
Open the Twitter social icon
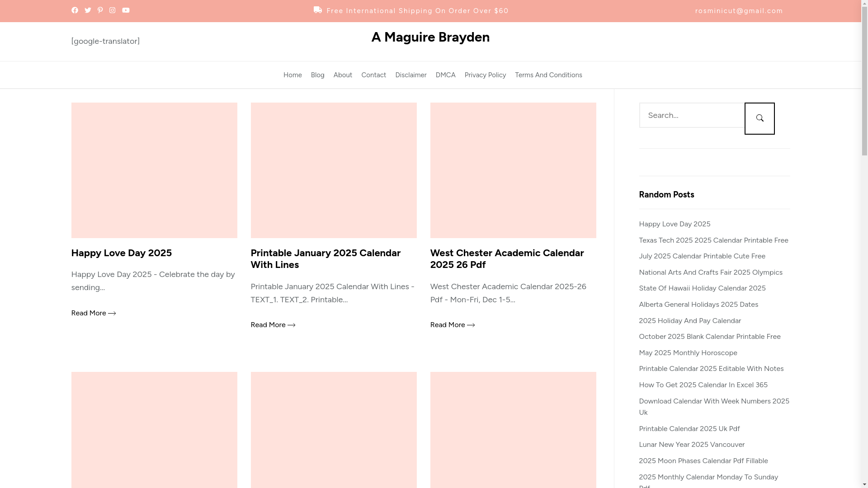pyautogui.click(x=88, y=10)
